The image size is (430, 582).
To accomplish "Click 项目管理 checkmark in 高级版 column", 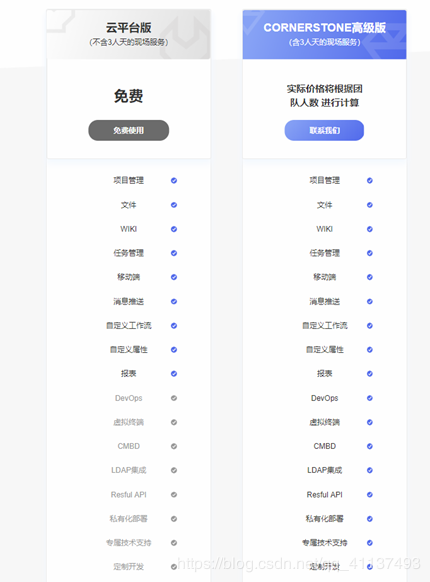I will coord(369,180).
